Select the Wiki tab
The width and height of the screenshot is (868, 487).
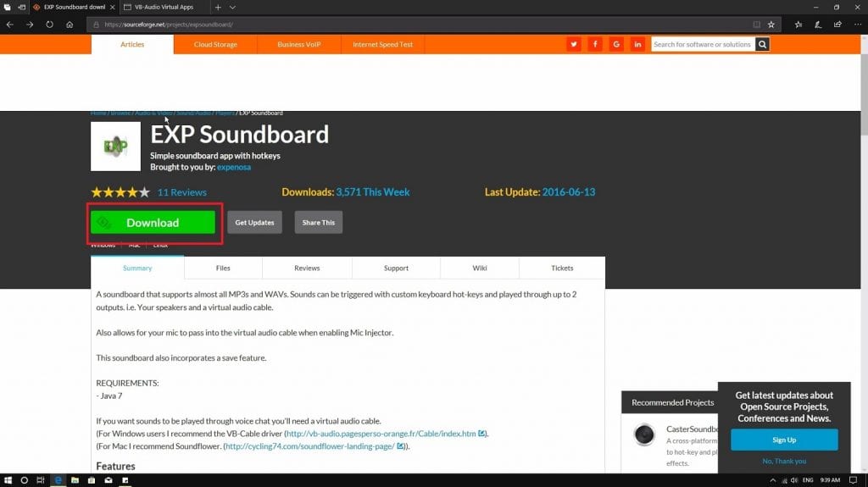[x=480, y=268]
